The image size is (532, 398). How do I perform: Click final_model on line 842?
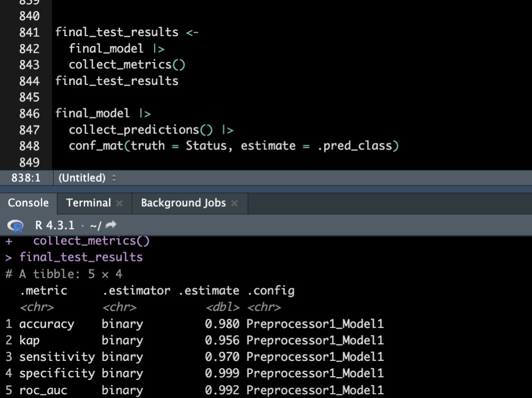click(x=106, y=48)
